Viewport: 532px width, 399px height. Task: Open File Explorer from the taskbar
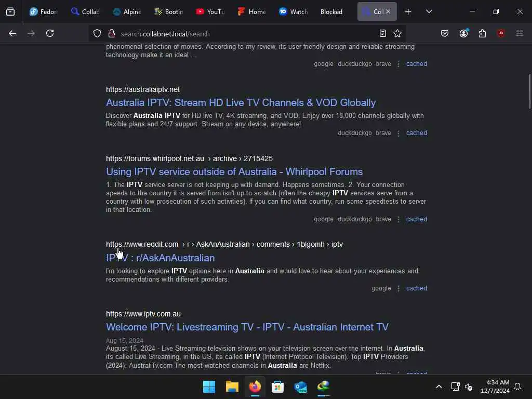click(232, 387)
